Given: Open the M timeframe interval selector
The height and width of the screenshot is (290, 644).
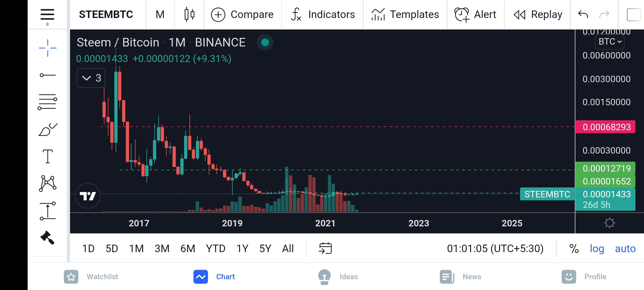Looking at the screenshot, I should 160,15.
